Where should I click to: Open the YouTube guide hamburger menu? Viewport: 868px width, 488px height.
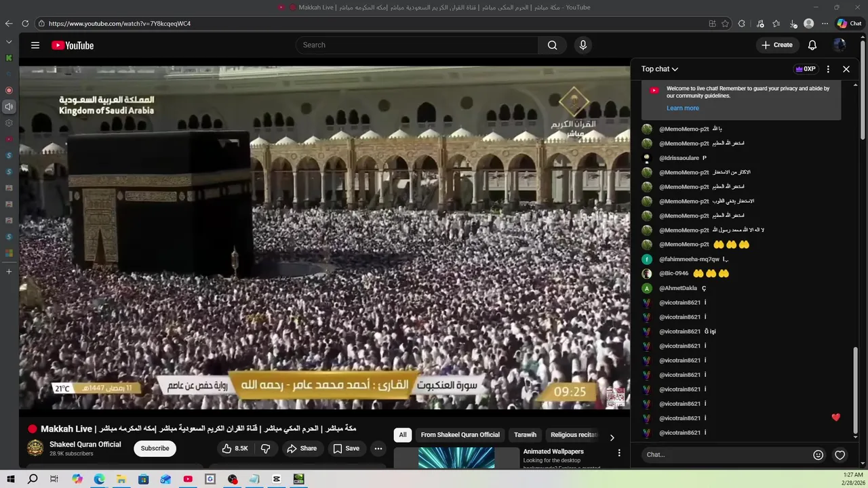35,45
